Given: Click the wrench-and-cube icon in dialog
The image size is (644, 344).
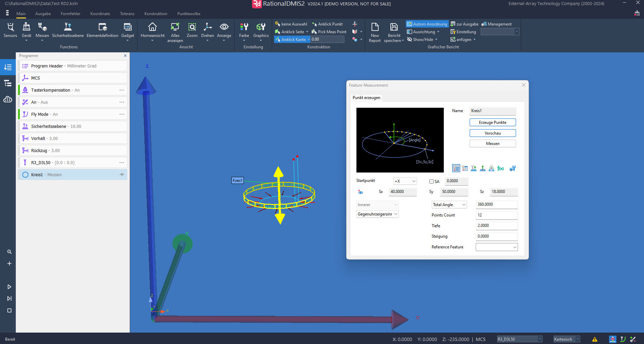Looking at the screenshot, I should pyautogui.click(x=512, y=168).
